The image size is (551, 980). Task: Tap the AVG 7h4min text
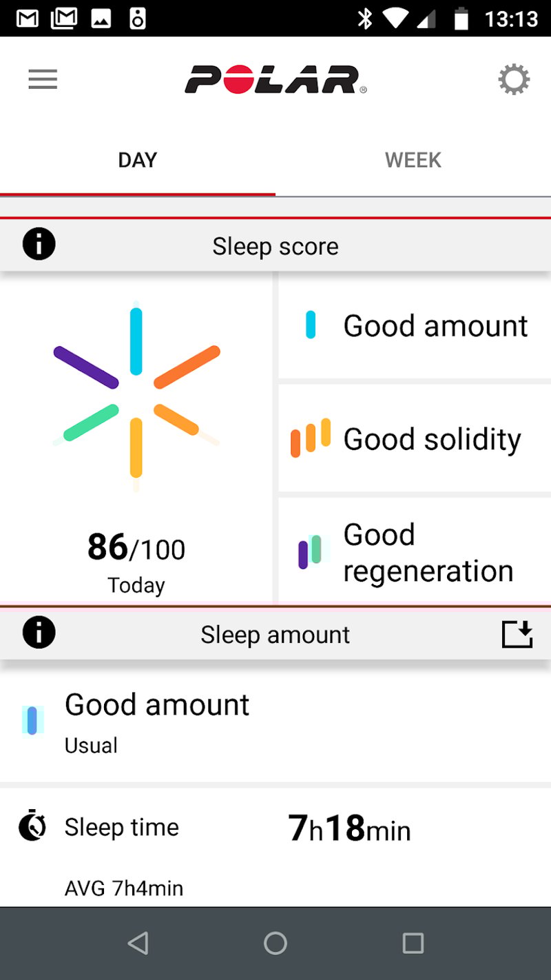[x=124, y=888]
